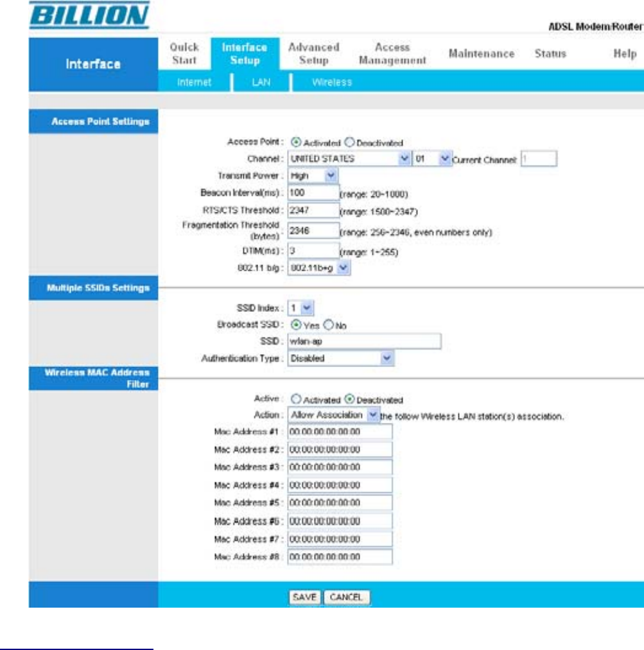
Task: Open the 802.11 b/g mode dropdown
Action: pos(319,268)
